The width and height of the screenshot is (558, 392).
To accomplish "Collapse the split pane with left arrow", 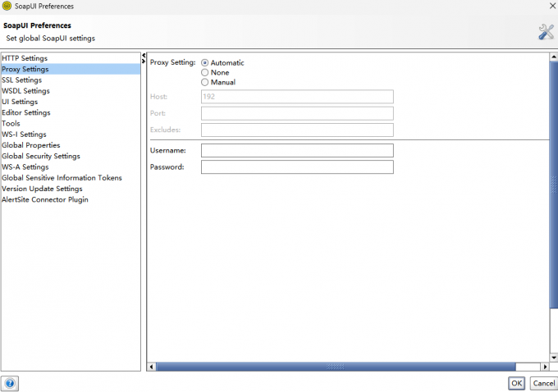I will pyautogui.click(x=144, y=56).
